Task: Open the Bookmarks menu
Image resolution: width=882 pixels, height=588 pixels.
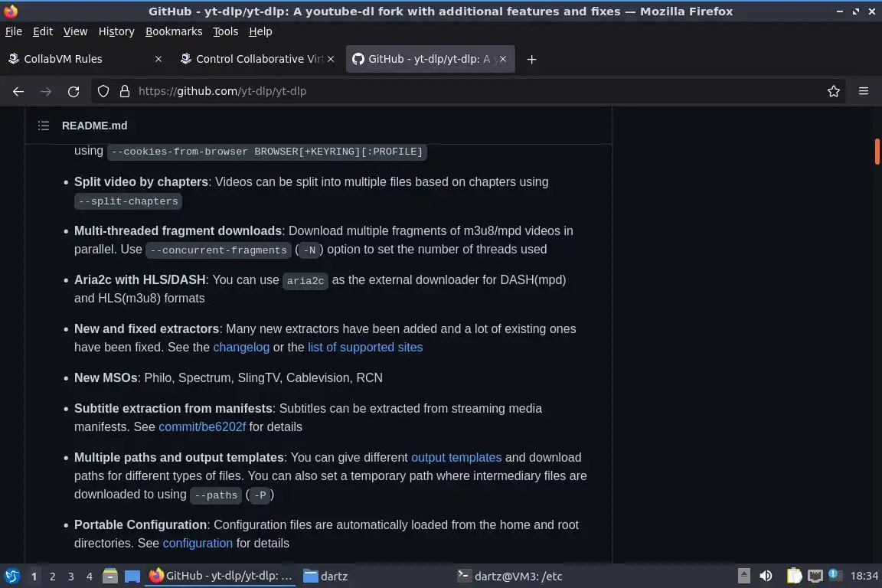Action: [x=174, y=31]
